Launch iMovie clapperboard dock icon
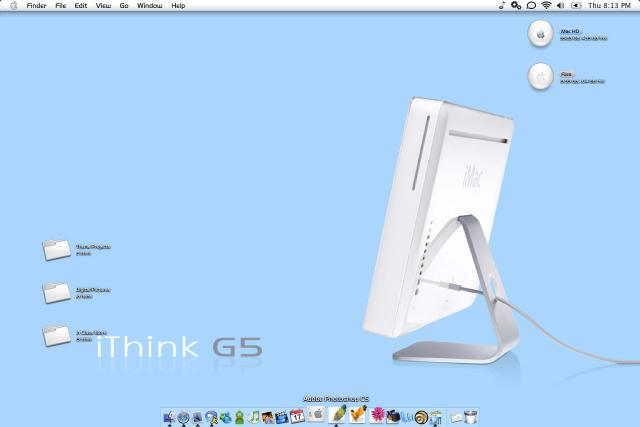 pos(282,417)
